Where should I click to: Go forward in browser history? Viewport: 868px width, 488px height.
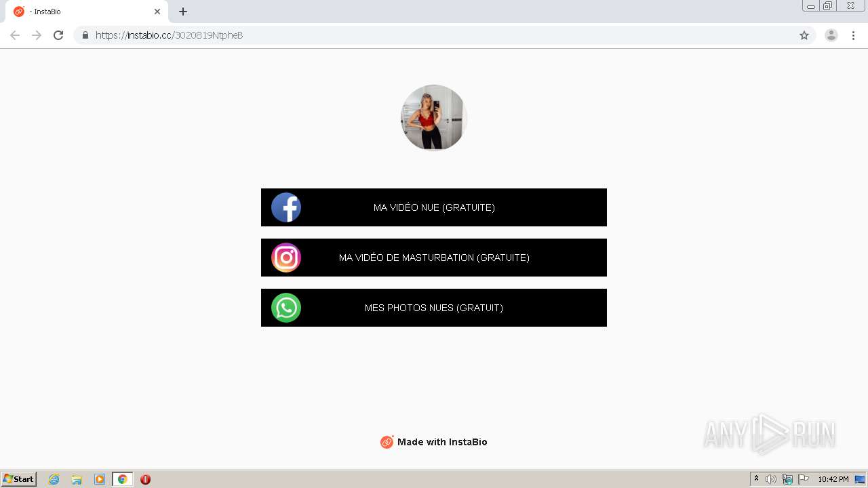[x=37, y=35]
